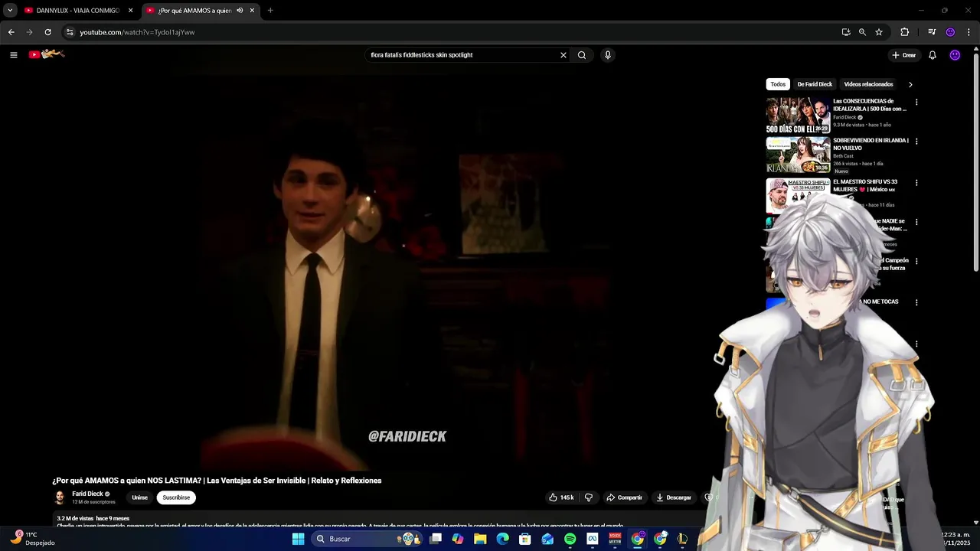Expand the tab search dropdown
980x551 pixels.
[9, 11]
